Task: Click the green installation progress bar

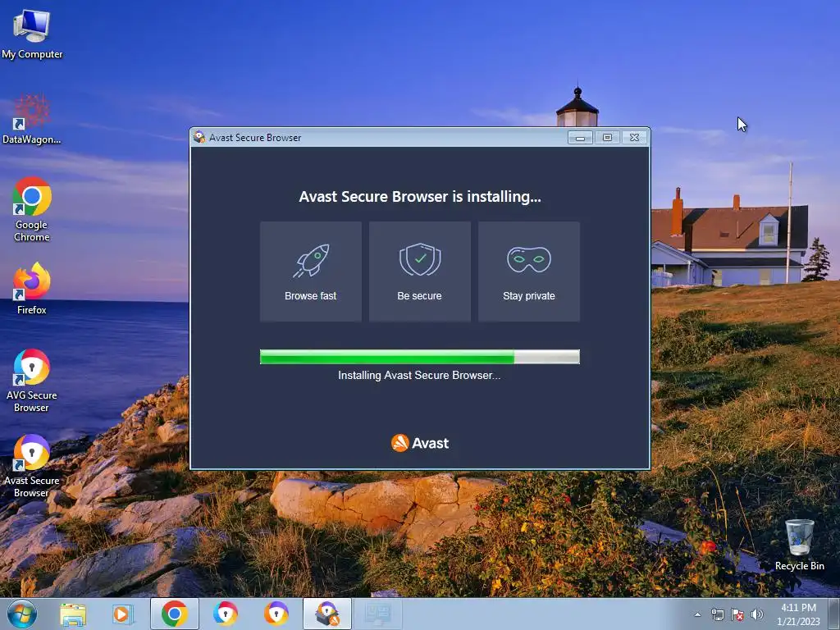Action: (419, 357)
